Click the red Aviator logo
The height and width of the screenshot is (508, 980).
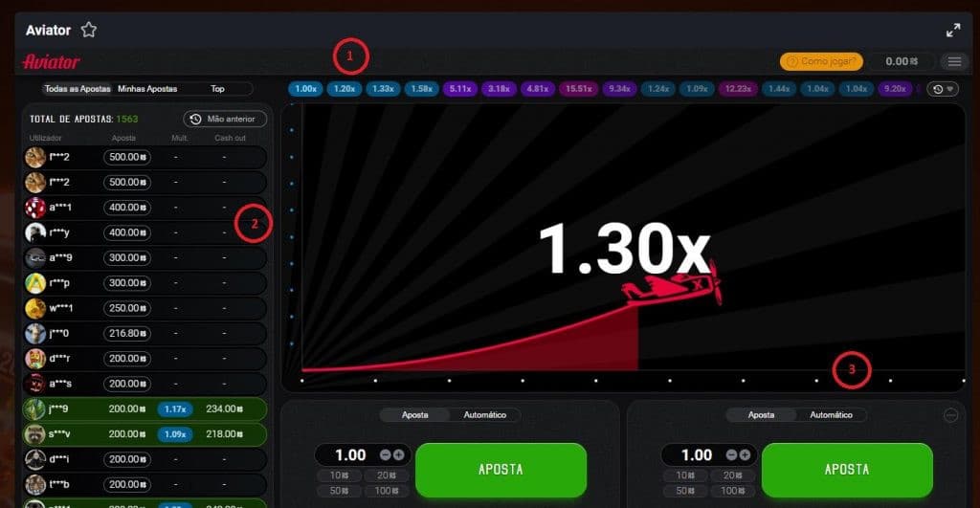tap(51, 61)
